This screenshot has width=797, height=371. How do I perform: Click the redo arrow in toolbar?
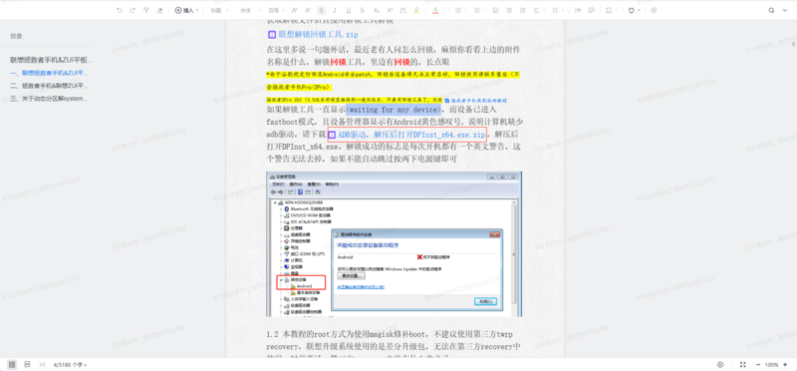click(133, 10)
